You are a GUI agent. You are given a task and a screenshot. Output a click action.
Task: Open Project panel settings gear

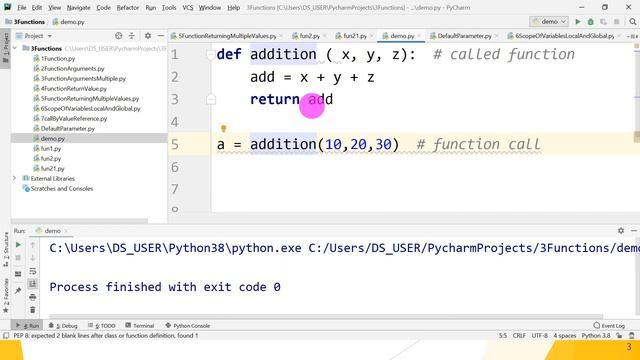148,36
